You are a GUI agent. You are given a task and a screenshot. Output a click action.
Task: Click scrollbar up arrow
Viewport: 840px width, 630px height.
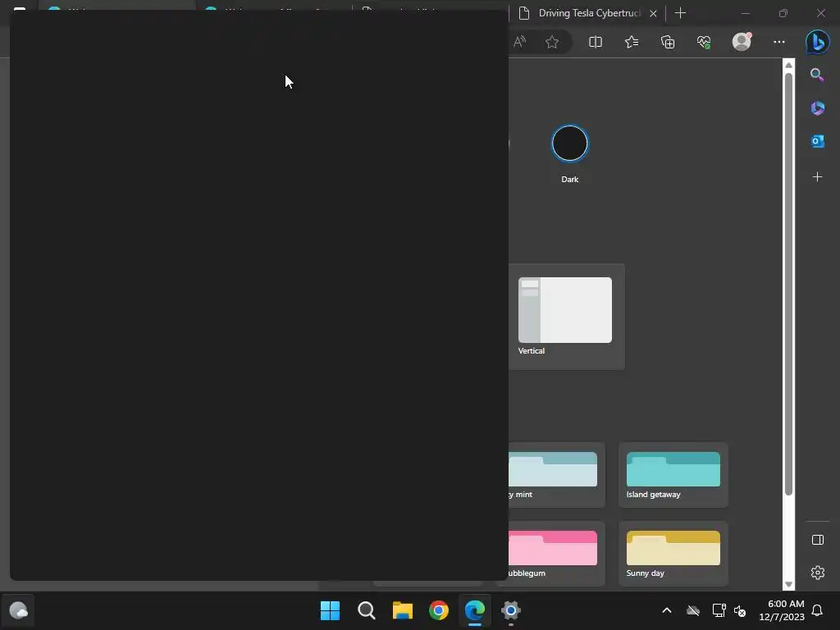pos(788,65)
